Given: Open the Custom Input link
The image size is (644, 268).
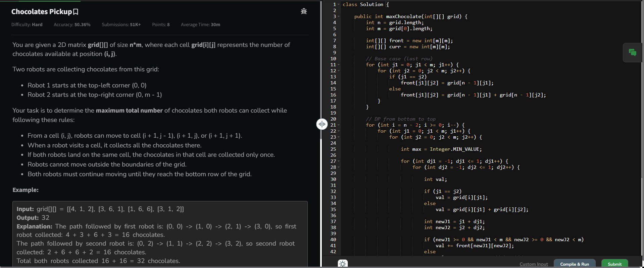Looking at the screenshot, I should coord(534,264).
